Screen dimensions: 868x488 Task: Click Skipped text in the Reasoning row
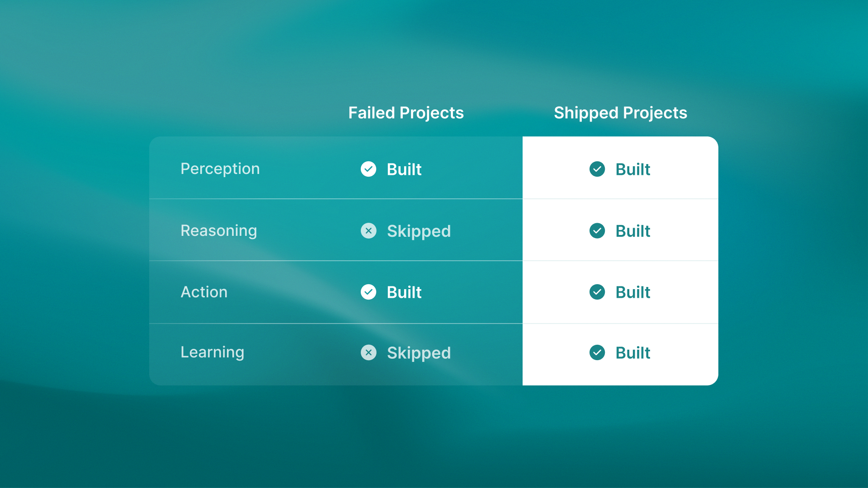click(419, 231)
